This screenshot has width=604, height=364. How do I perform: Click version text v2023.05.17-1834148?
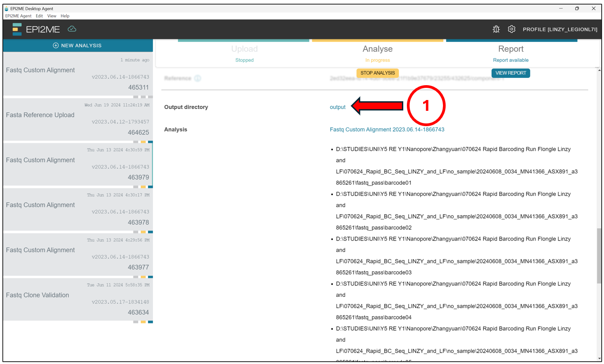(120, 302)
